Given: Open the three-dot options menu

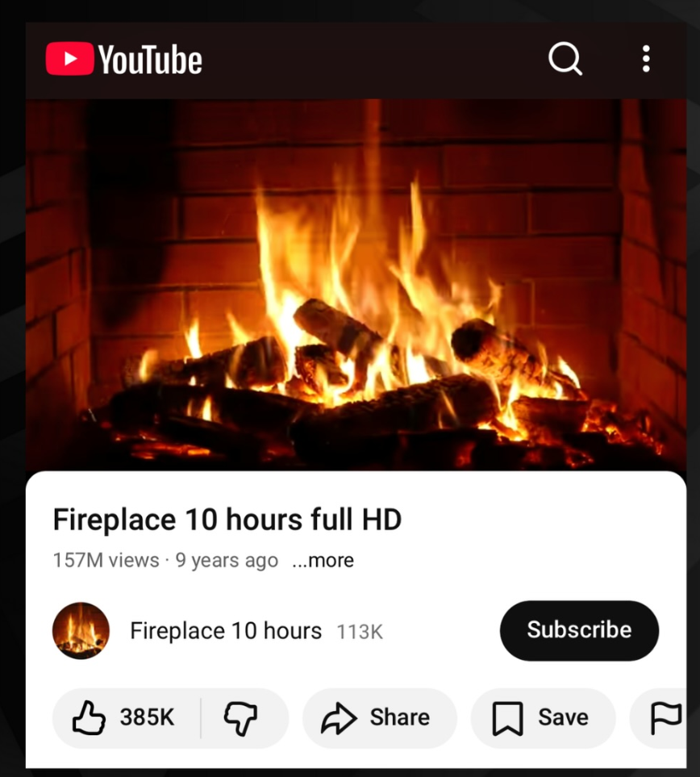Looking at the screenshot, I should (x=646, y=59).
